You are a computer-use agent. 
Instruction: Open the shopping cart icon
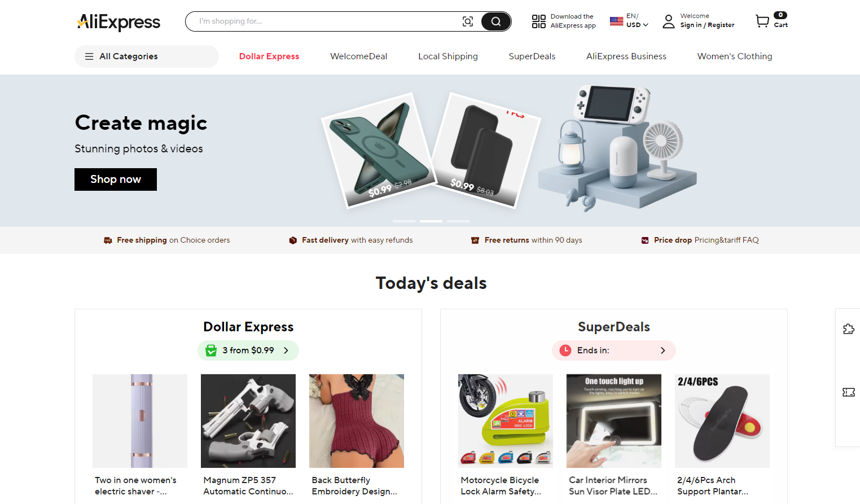tap(762, 21)
